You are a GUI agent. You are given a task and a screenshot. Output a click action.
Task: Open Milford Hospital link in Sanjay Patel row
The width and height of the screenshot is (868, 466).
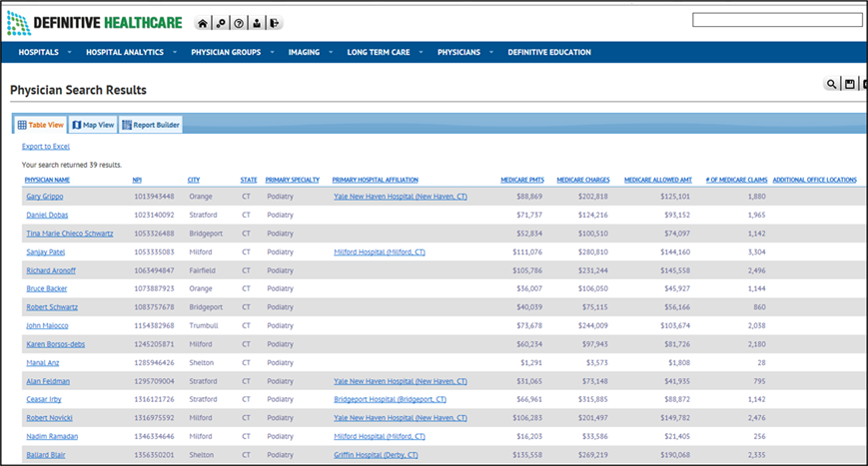coord(380,252)
